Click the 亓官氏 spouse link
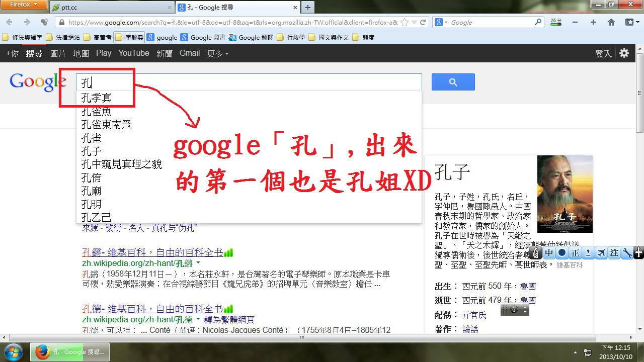 tap(474, 315)
